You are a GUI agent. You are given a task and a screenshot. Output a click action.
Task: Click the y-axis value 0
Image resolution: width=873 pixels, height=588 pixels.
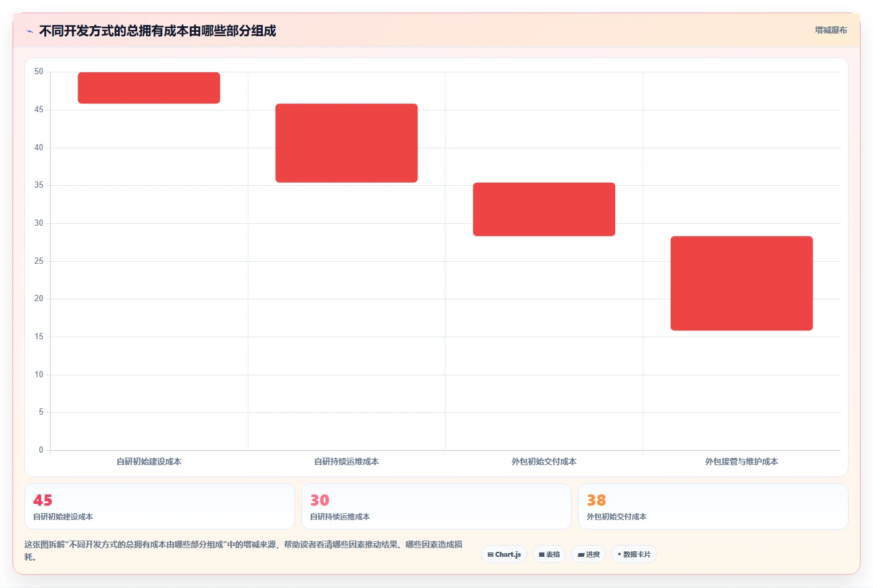click(41, 450)
